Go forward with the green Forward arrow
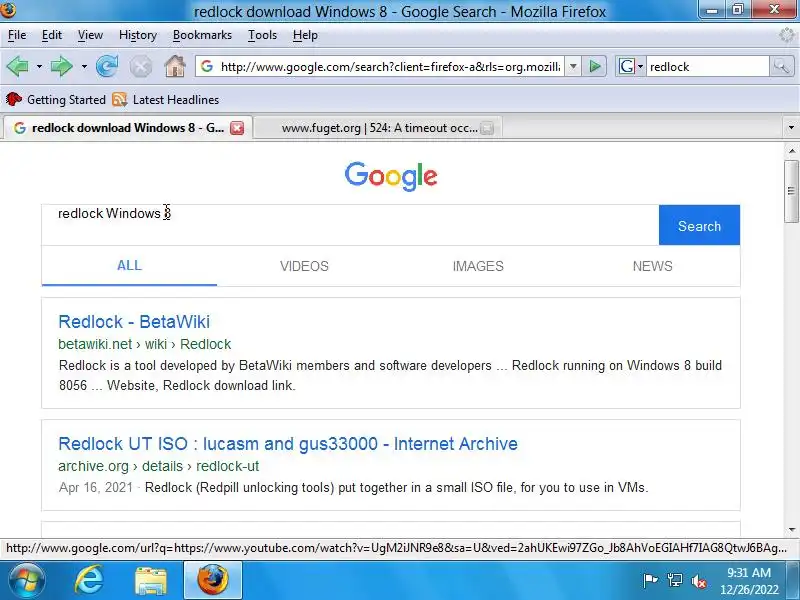 tap(62, 67)
